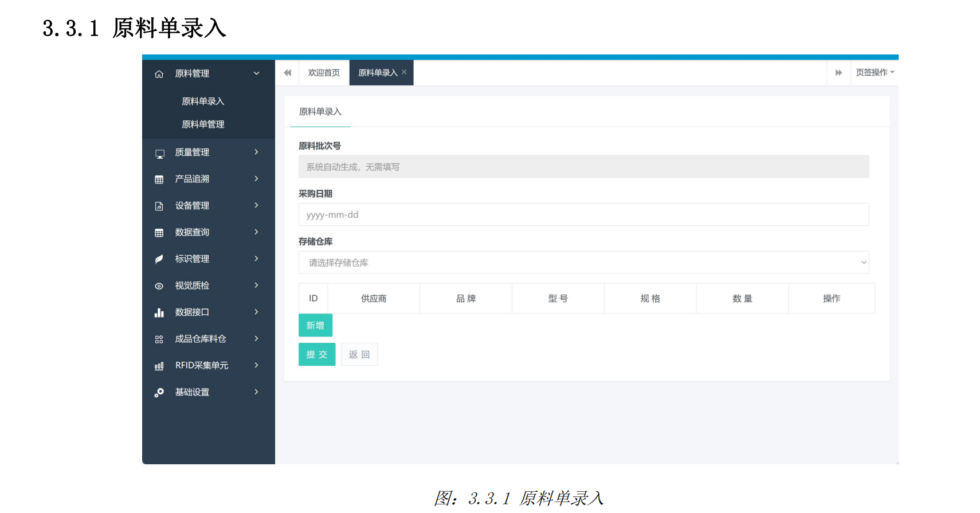Click the table icon beside 产品追溯
The width and height of the screenshot is (980, 513).
[x=159, y=179]
